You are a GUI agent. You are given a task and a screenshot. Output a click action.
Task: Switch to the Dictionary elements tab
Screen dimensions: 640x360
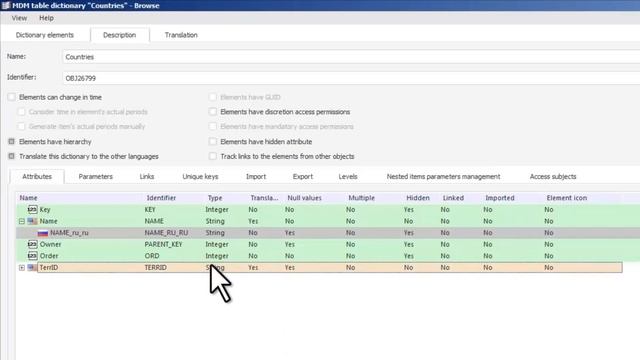pyautogui.click(x=44, y=35)
